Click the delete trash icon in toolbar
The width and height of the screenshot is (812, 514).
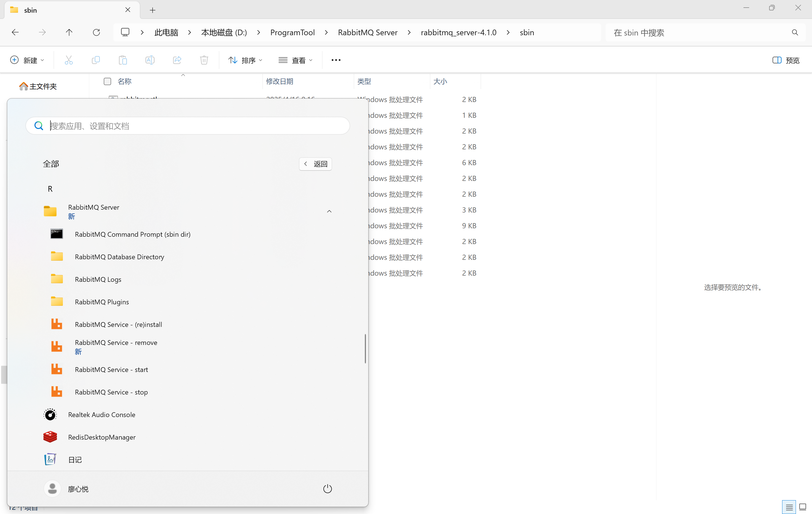point(204,60)
